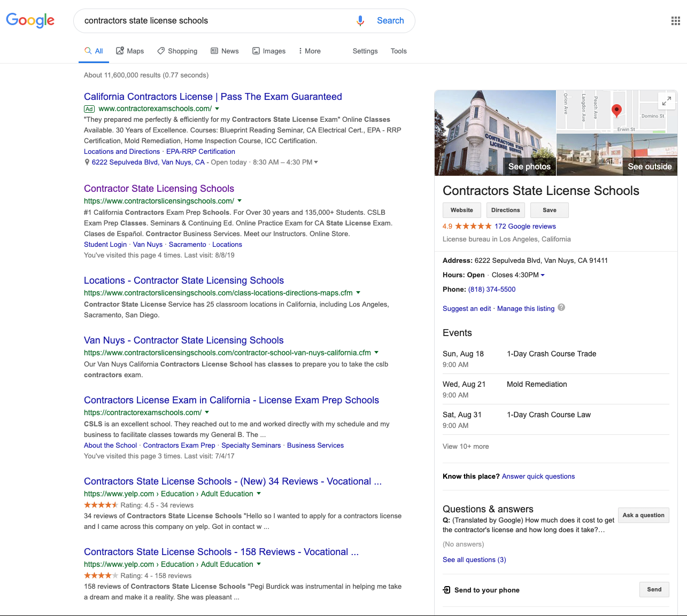Open the More search options menu
Viewport: 687px width, 616px height.
[x=310, y=51]
